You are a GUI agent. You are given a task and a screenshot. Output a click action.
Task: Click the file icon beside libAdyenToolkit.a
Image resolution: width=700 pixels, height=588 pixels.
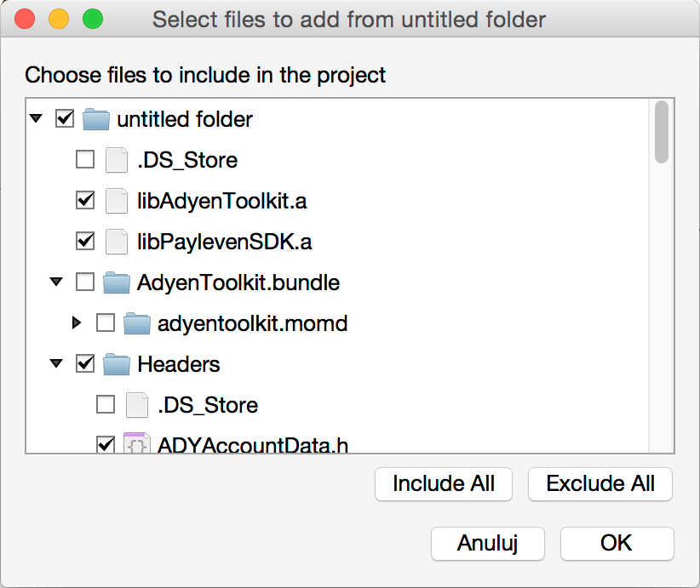coord(117,201)
